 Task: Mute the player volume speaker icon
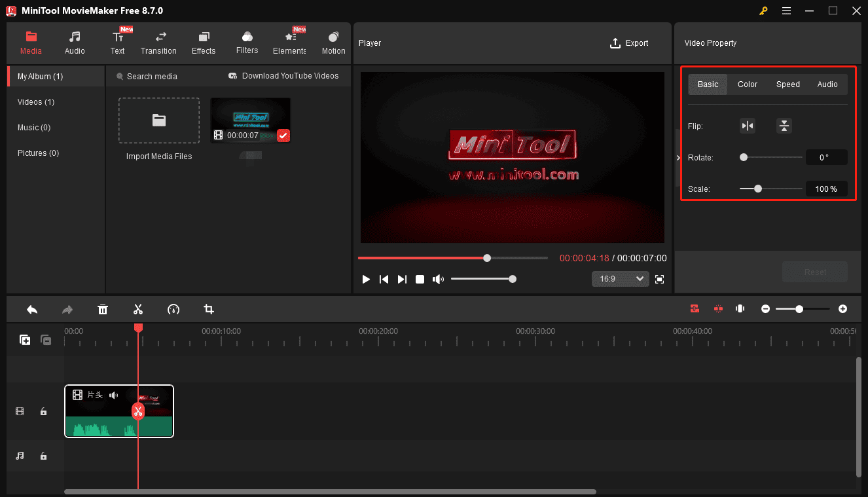(x=438, y=279)
